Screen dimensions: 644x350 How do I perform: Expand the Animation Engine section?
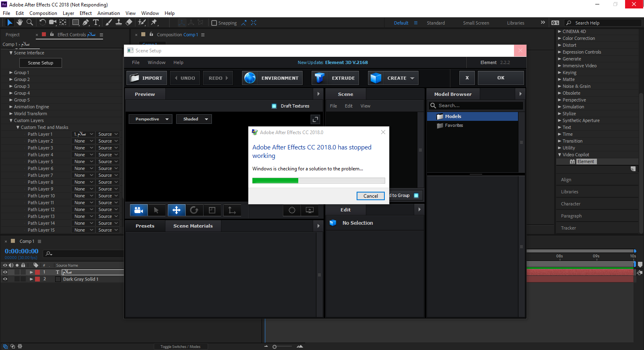pos(11,107)
